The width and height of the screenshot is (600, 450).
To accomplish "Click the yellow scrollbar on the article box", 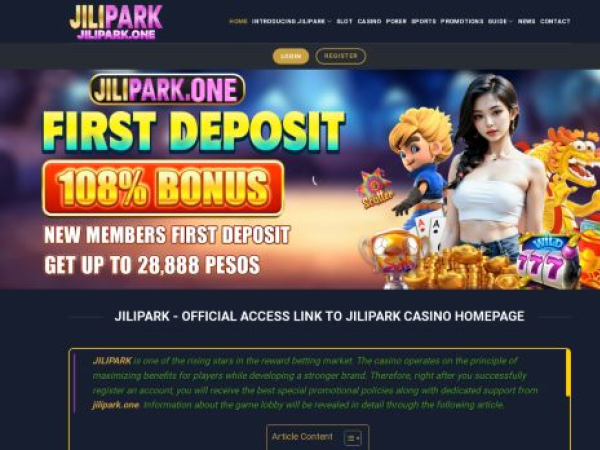I will [568, 373].
